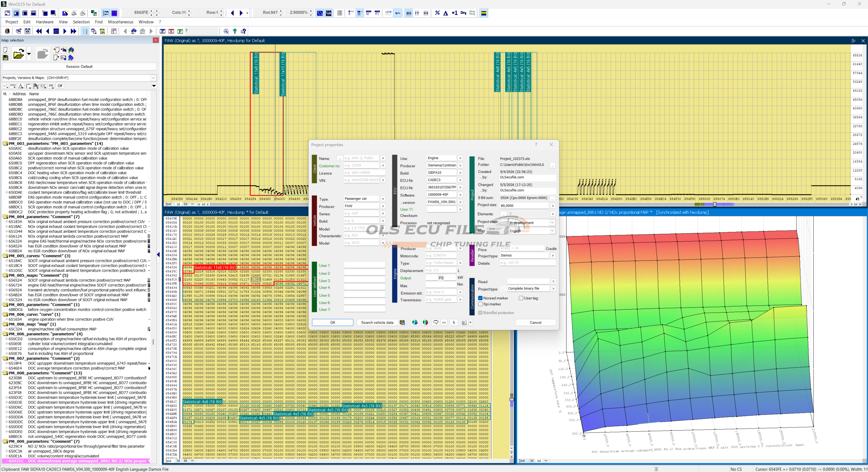The height and width of the screenshot is (472, 868).
Task: Click the globe download icon in dialog
Action: [415, 322]
